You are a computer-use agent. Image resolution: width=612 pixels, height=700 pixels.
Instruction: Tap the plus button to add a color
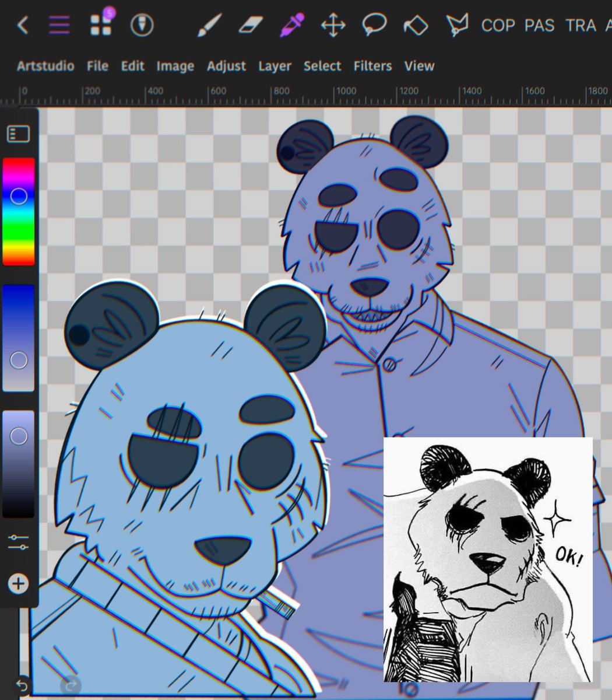[17, 583]
